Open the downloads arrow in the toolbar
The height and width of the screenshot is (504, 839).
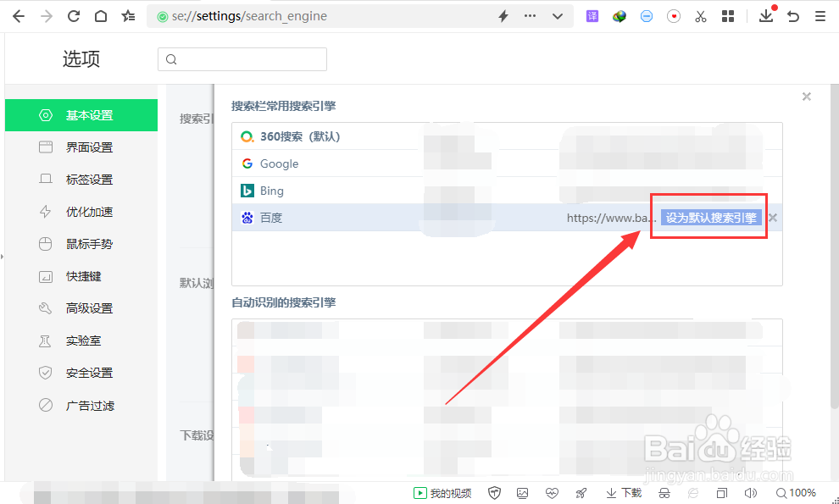pyautogui.click(x=766, y=15)
